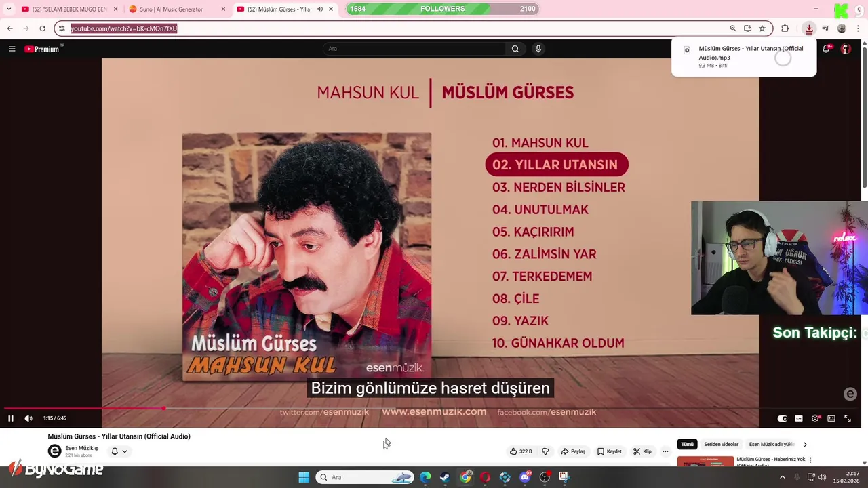Image resolution: width=868 pixels, height=488 pixels.
Task: Pause the video with the pause button
Action: [x=11, y=418]
